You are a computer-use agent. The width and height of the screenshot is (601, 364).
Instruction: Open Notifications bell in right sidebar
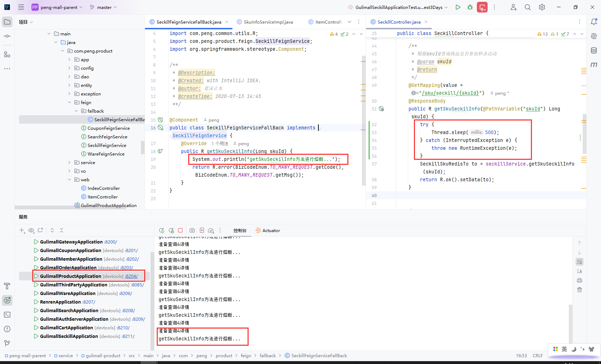pos(594,22)
